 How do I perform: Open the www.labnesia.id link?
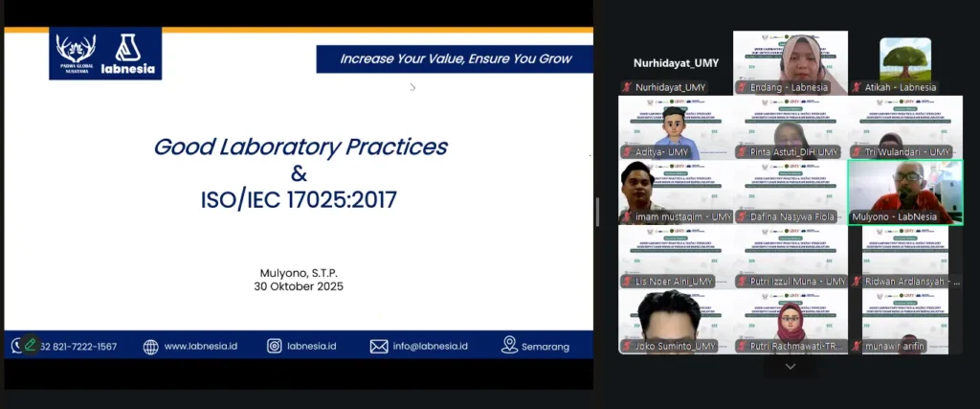(x=200, y=347)
